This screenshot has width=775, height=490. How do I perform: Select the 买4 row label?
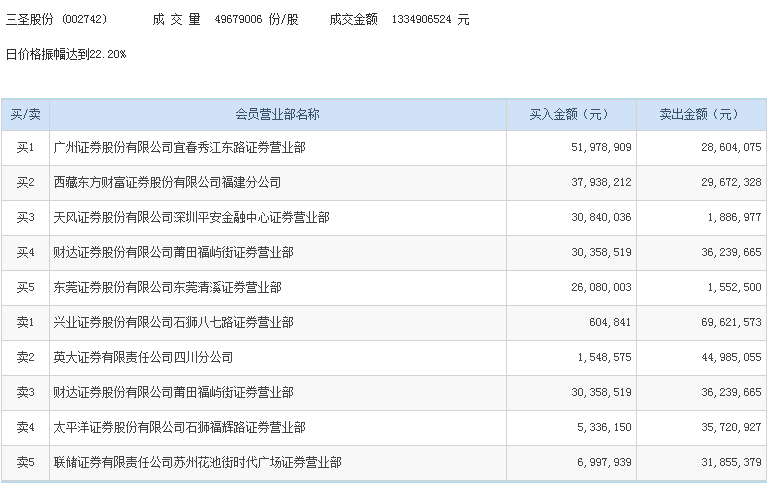point(25,253)
